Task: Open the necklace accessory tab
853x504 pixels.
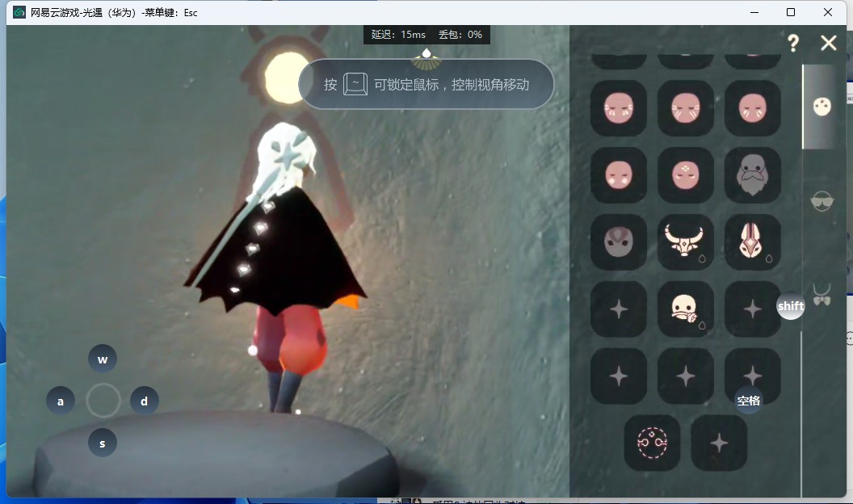Action: tap(822, 294)
